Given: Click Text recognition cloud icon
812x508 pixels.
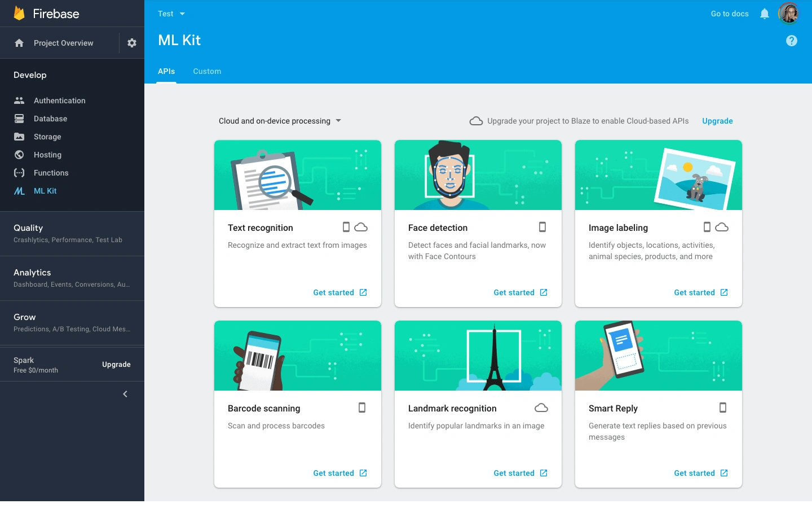Looking at the screenshot, I should click(x=361, y=227).
